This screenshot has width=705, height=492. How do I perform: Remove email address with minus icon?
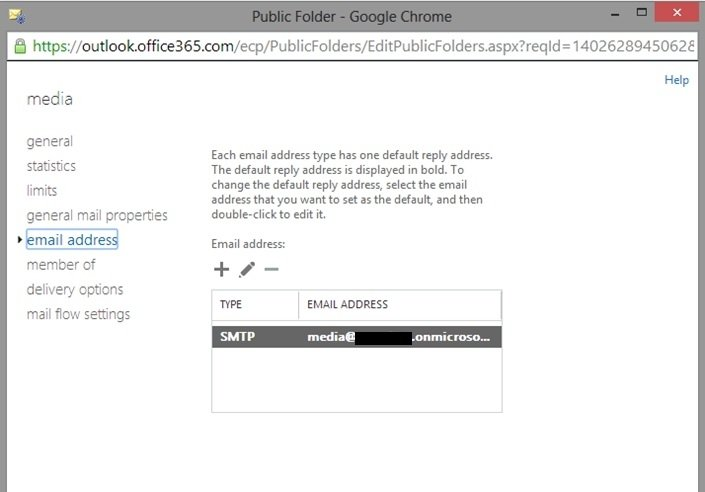pyautogui.click(x=272, y=269)
